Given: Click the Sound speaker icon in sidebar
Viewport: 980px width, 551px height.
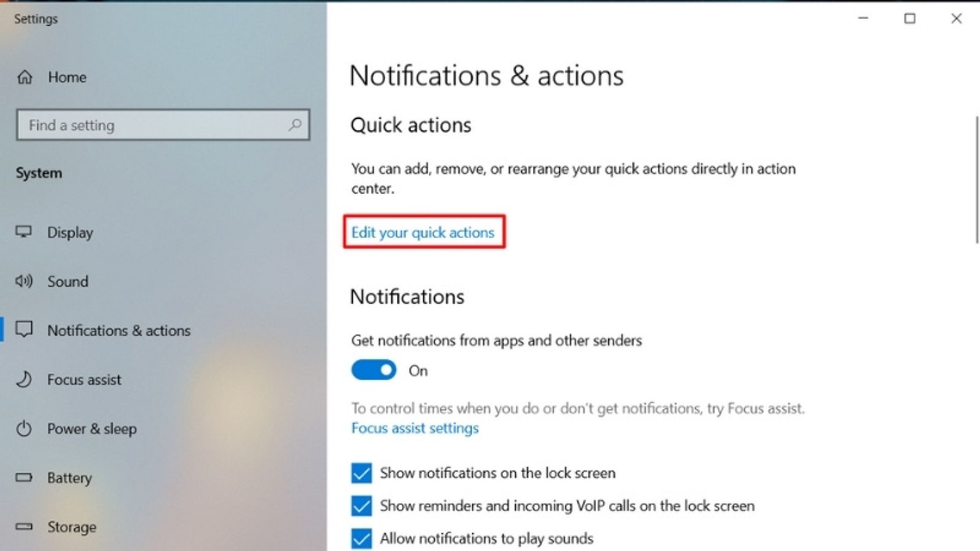Looking at the screenshot, I should 24,281.
